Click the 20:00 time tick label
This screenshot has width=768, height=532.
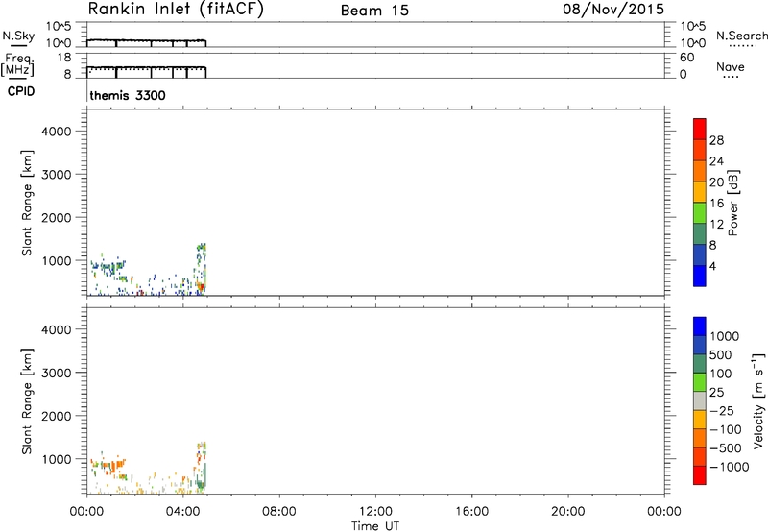(568, 512)
